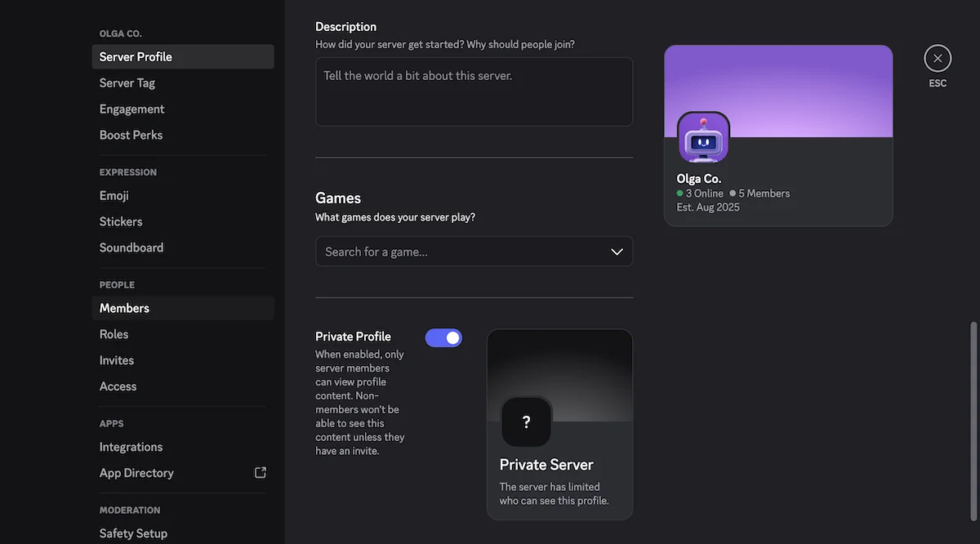Viewport: 980px width, 544px height.
Task: Disable the Private Profile toggle
Action: (x=443, y=337)
